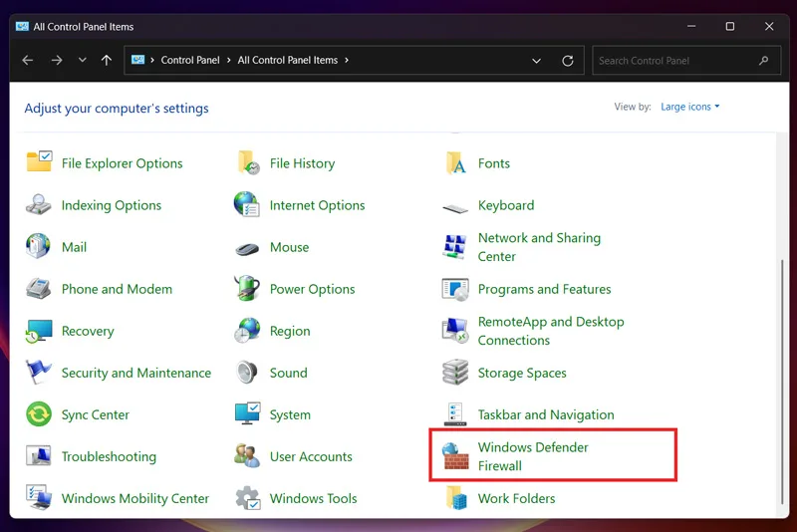Screen dimensions: 797x532
Task: Open the Taskbar and Navigation icon
Action: pyautogui.click(x=455, y=414)
